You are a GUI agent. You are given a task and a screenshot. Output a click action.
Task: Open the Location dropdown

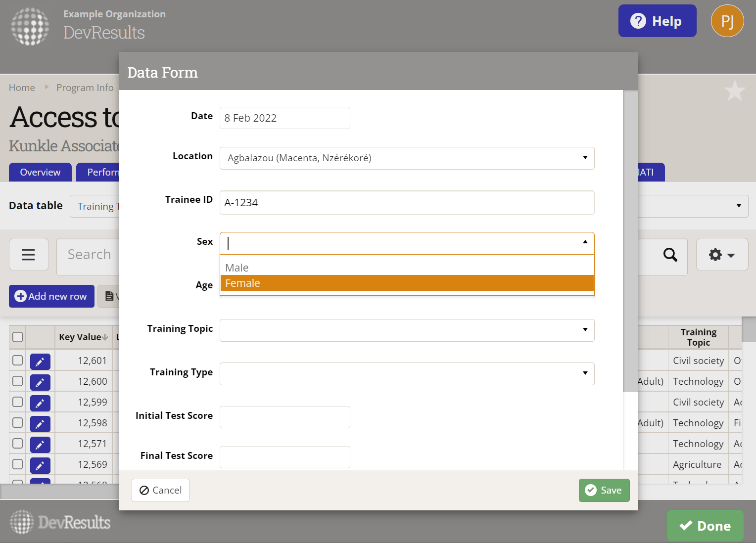click(407, 158)
